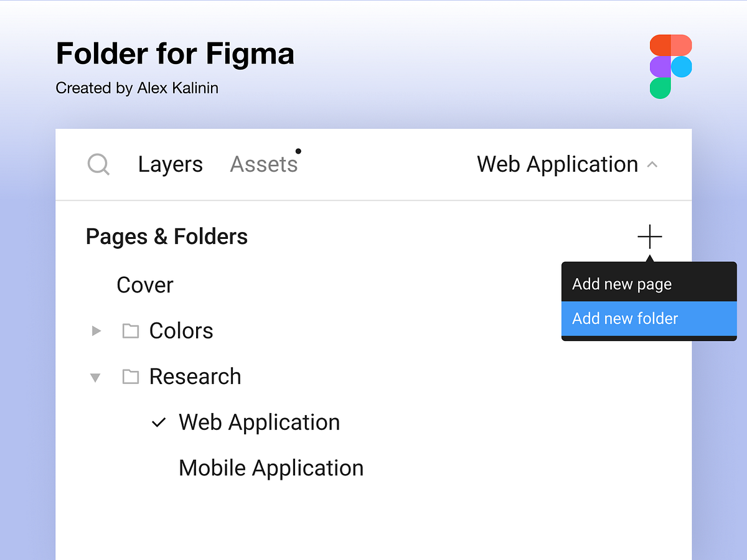
Task: Select the Cover page
Action: point(145,285)
